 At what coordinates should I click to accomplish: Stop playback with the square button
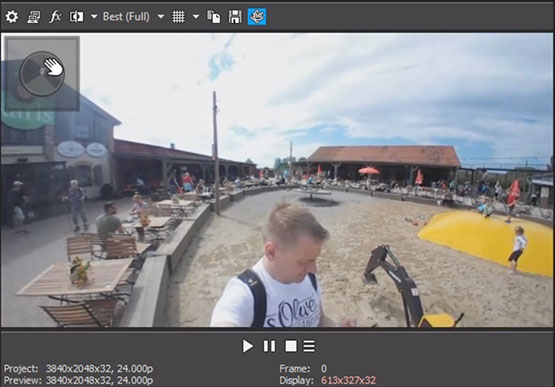coord(291,346)
